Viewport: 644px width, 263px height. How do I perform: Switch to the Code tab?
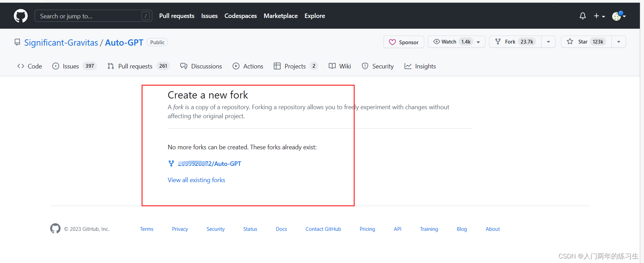(30, 66)
